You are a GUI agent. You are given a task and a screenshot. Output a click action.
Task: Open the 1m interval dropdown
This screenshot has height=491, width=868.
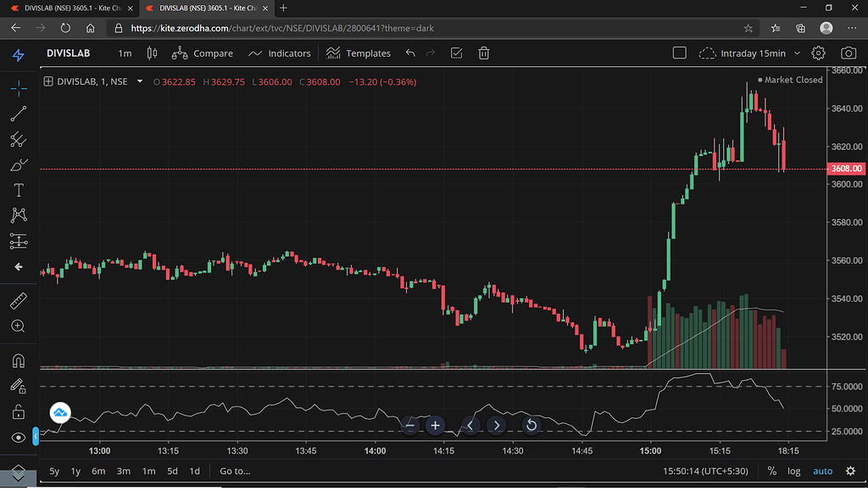click(125, 53)
